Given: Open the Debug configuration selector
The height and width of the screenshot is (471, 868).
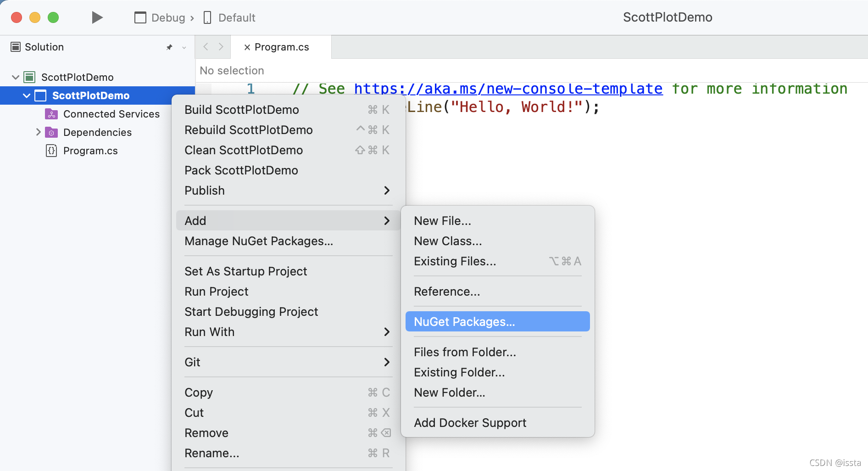Looking at the screenshot, I should tap(160, 17).
